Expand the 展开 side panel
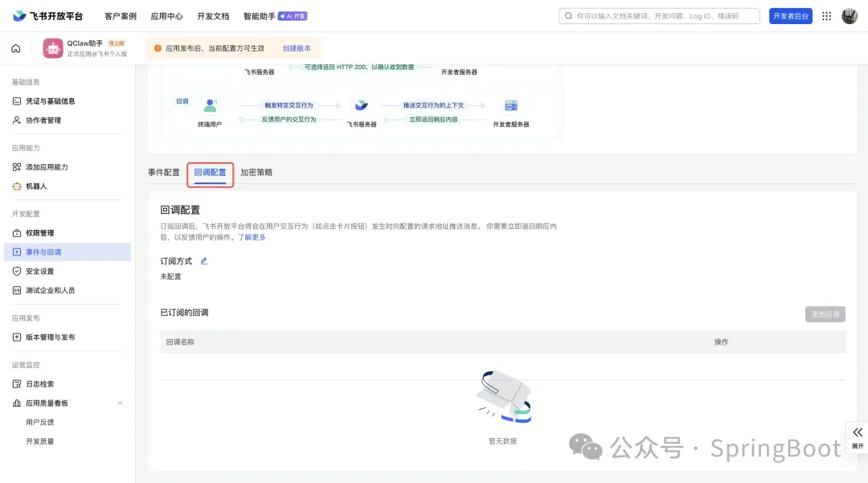Screen dimensions: 868x483 pos(857,436)
